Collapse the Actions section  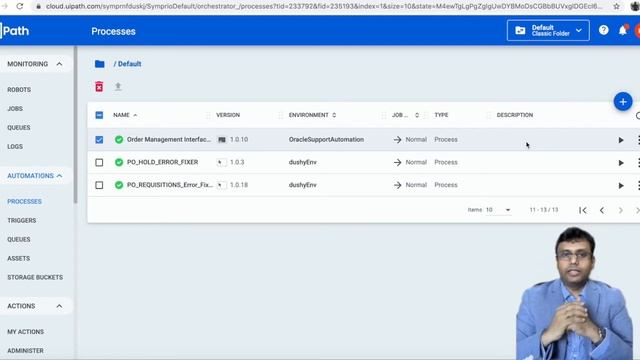tap(59, 306)
